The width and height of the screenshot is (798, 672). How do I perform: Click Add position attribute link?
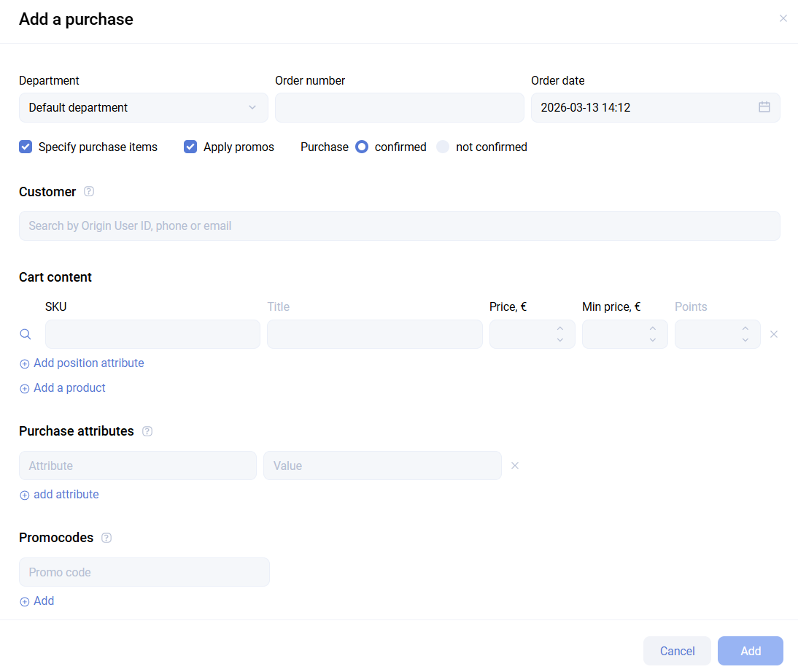tap(88, 363)
